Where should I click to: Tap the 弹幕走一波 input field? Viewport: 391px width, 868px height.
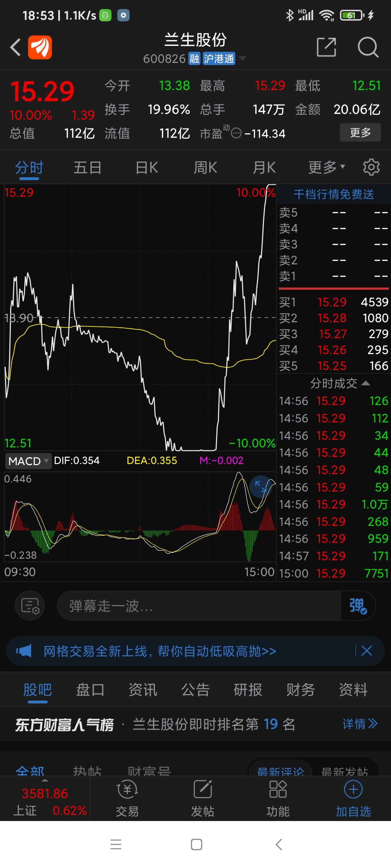point(199,606)
